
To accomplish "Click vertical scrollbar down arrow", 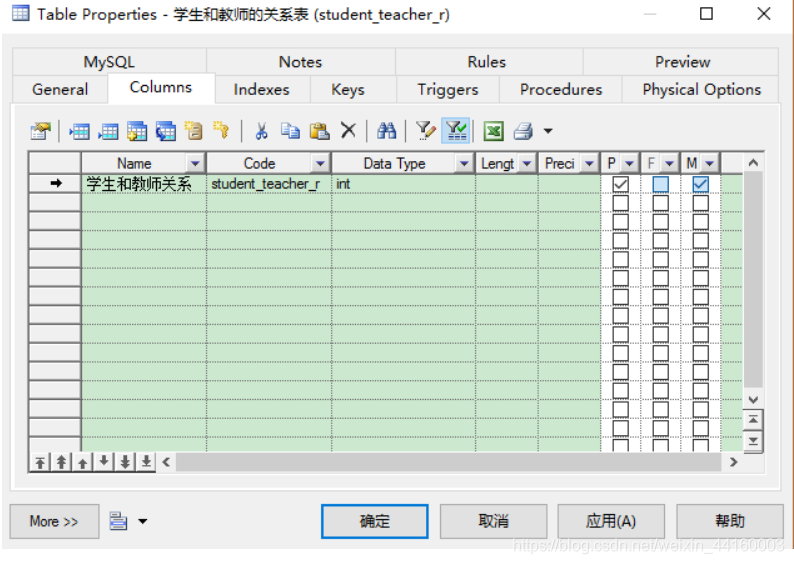I will coord(753,399).
